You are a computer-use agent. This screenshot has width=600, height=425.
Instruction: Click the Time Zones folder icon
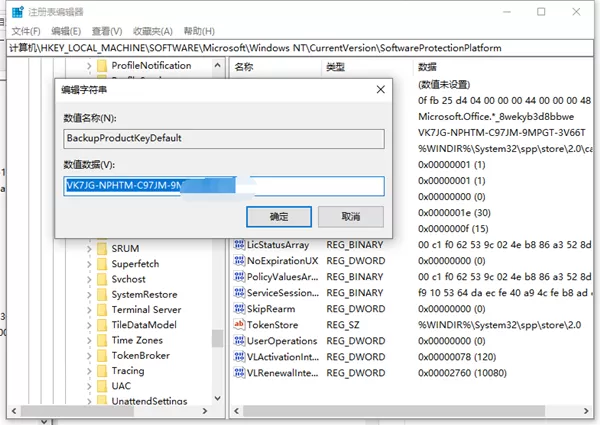pos(102,340)
